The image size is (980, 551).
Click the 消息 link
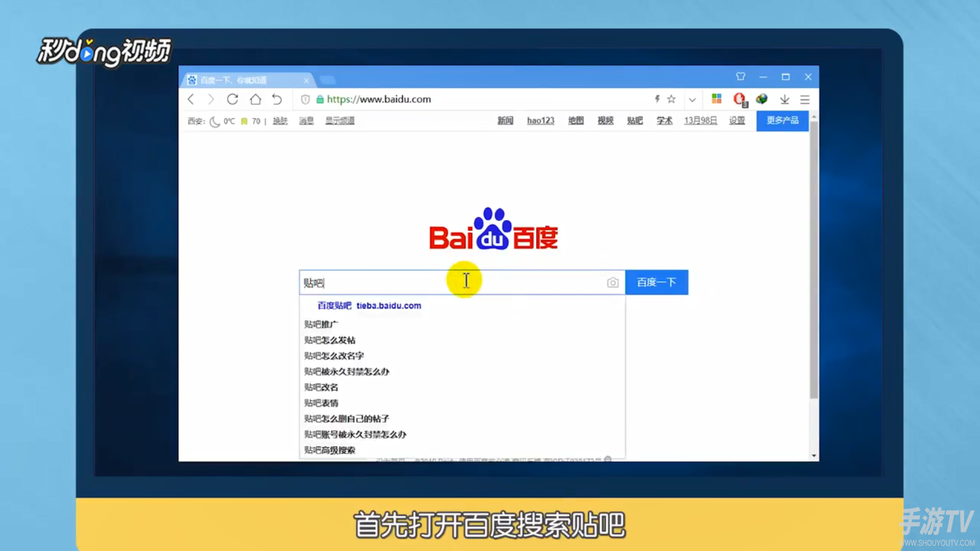point(306,121)
